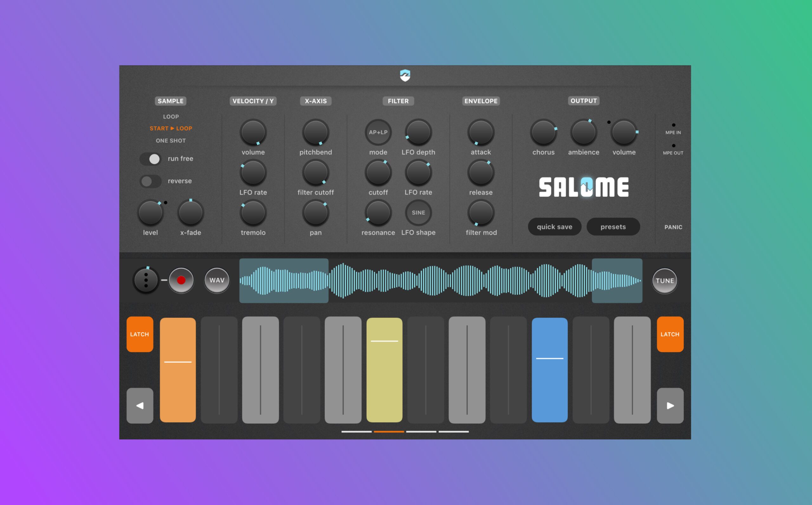Play the orange key pad
This screenshot has height=505, width=812.
pos(178,370)
